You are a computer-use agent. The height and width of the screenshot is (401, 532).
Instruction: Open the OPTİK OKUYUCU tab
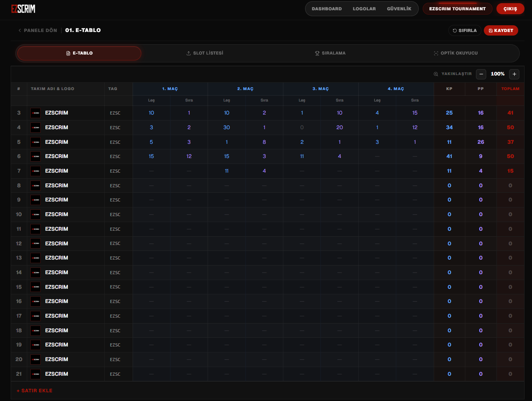point(455,53)
